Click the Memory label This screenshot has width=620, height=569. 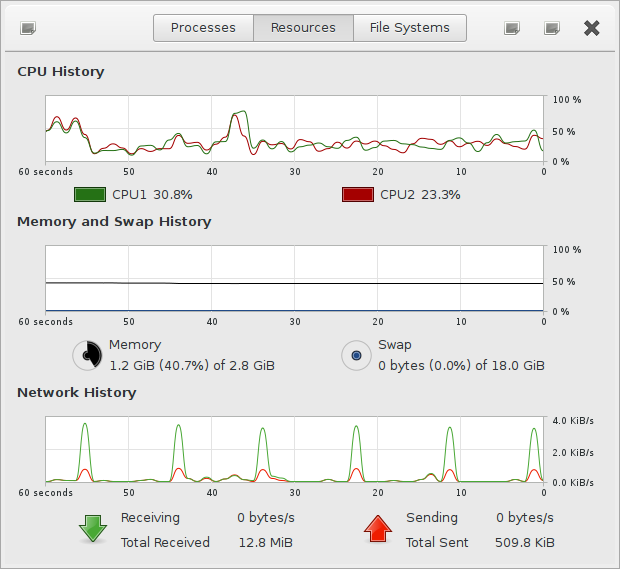pos(135,345)
